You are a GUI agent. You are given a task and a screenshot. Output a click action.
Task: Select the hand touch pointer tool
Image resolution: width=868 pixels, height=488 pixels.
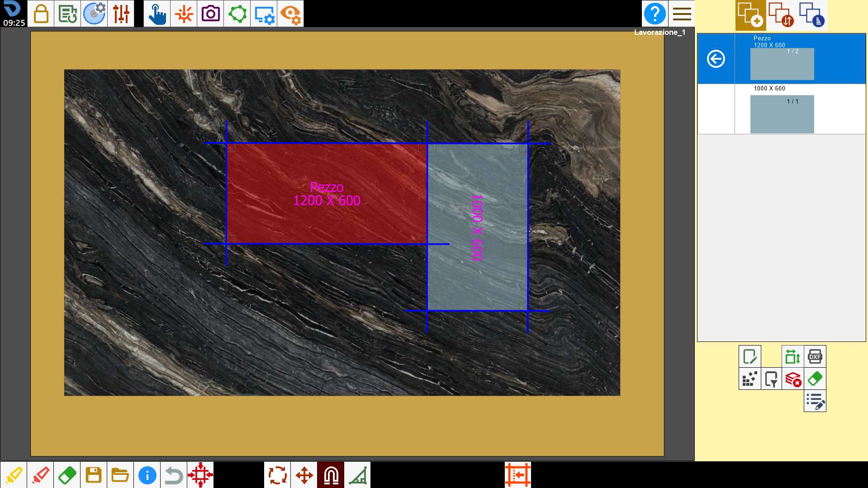[x=157, y=14]
